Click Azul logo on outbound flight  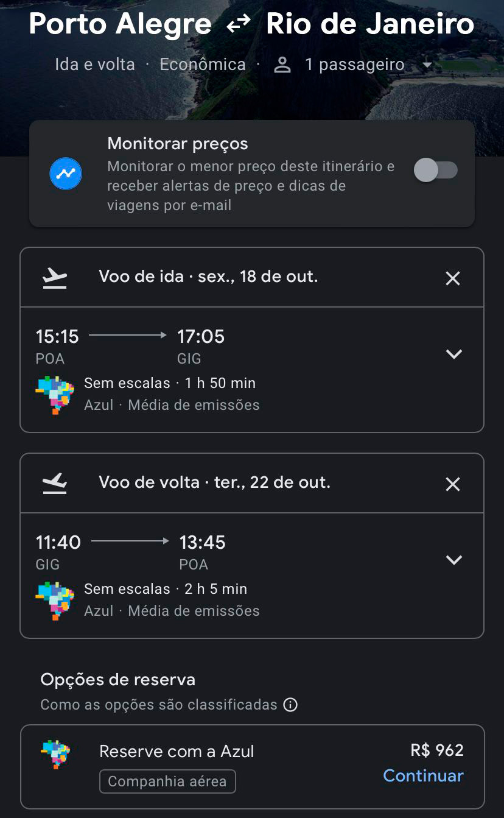pyautogui.click(x=55, y=395)
